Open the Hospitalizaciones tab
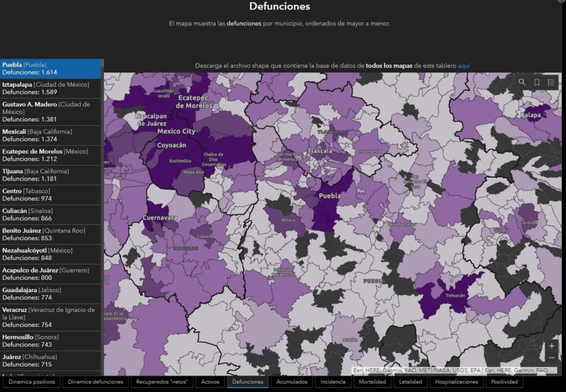The width and height of the screenshot is (566, 392). tap(456, 382)
